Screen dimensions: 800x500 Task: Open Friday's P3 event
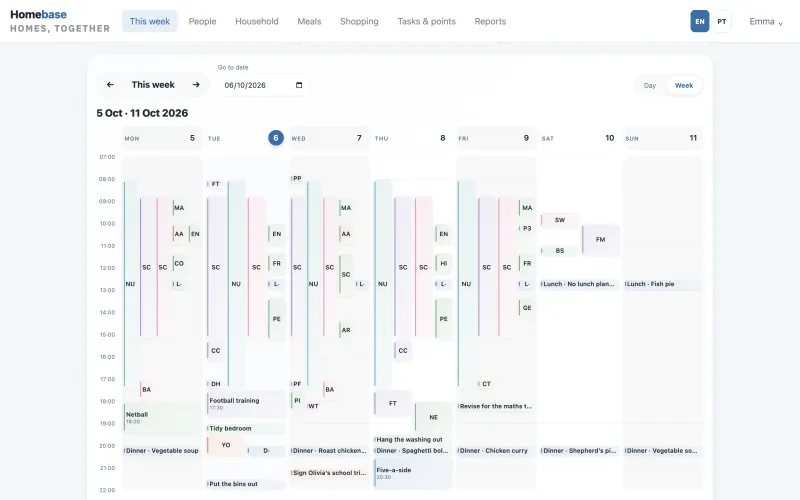527,228
